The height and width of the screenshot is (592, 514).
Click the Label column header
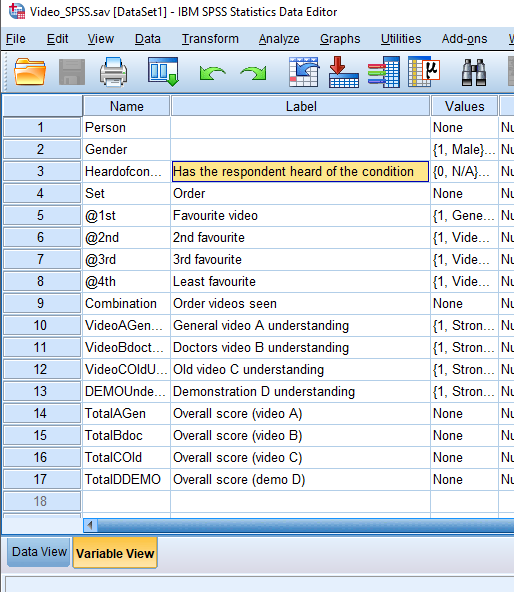[301, 106]
